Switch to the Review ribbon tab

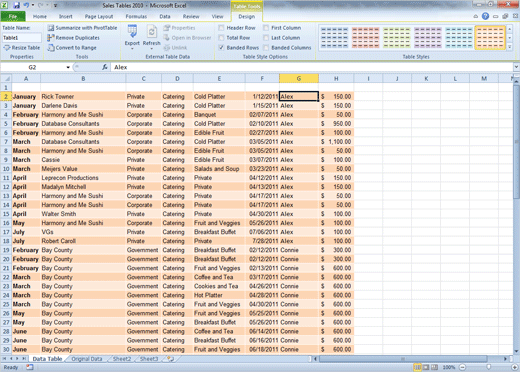[x=191, y=16]
